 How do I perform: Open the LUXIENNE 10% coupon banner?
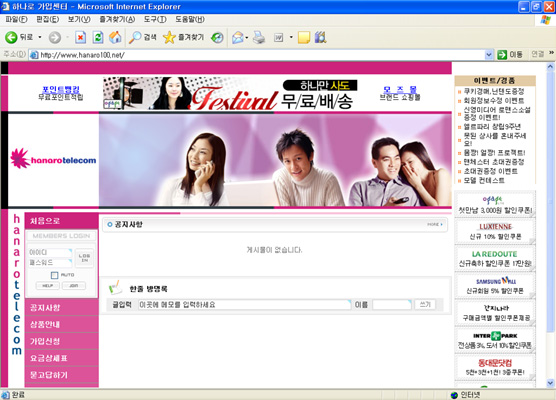tap(495, 232)
